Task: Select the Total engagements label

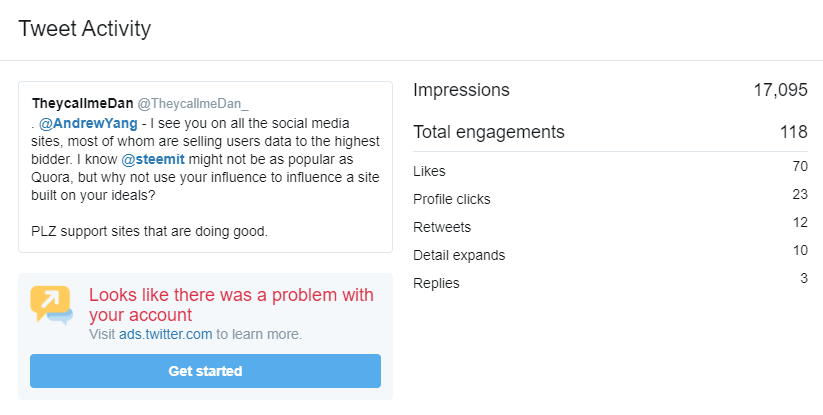Action: click(489, 131)
